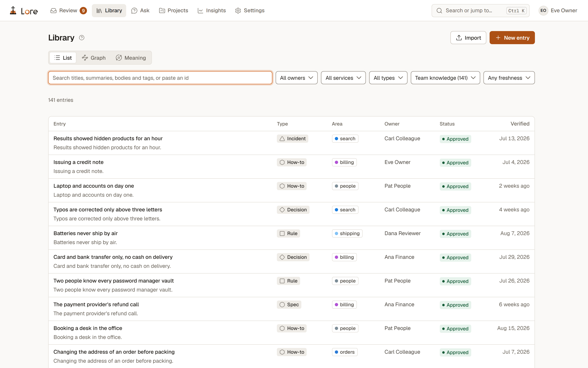Screen dimensions: 588x368
Task: Click the Lore logo icon
Action: 13,10
